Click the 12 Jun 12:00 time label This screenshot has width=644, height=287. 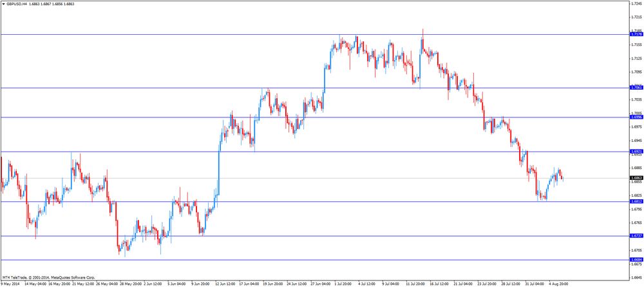click(226, 284)
